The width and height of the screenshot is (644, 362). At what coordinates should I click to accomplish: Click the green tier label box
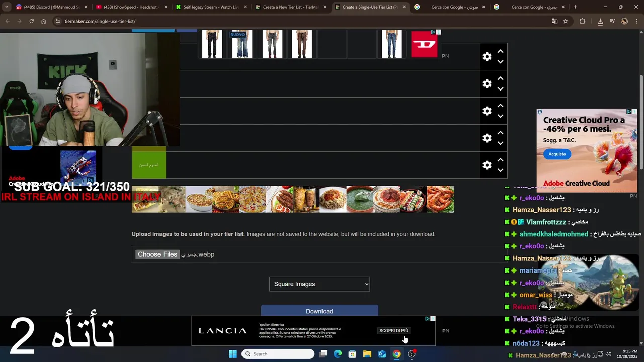[x=149, y=165]
